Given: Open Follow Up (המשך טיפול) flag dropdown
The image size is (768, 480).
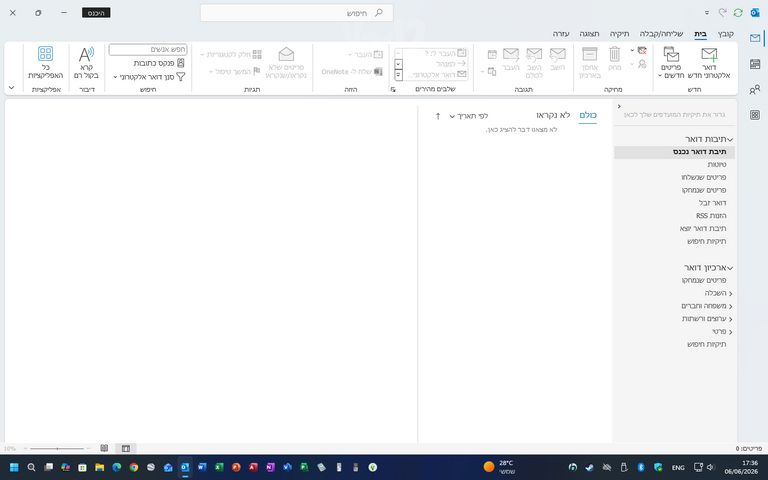Looking at the screenshot, I should coord(235,72).
